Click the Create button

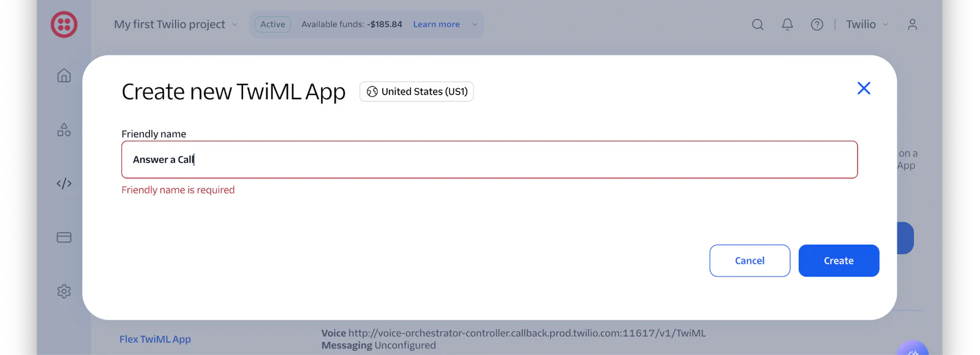839,261
